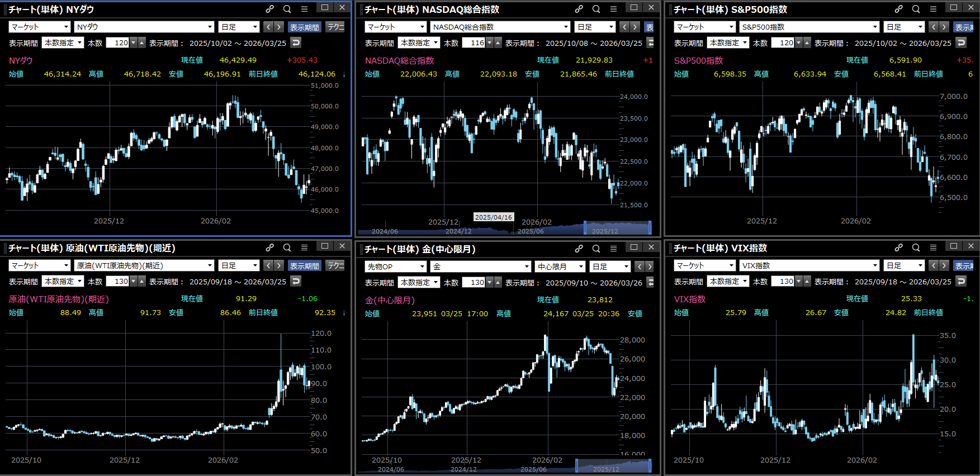Click 表示期間 button in NYダウ panel
This screenshot has height=476, width=980.
[304, 27]
